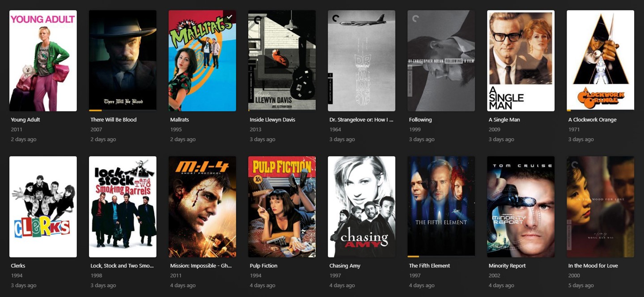Open the Minority Report poster
Image resolution: width=644 pixels, height=297 pixels.
(x=521, y=207)
